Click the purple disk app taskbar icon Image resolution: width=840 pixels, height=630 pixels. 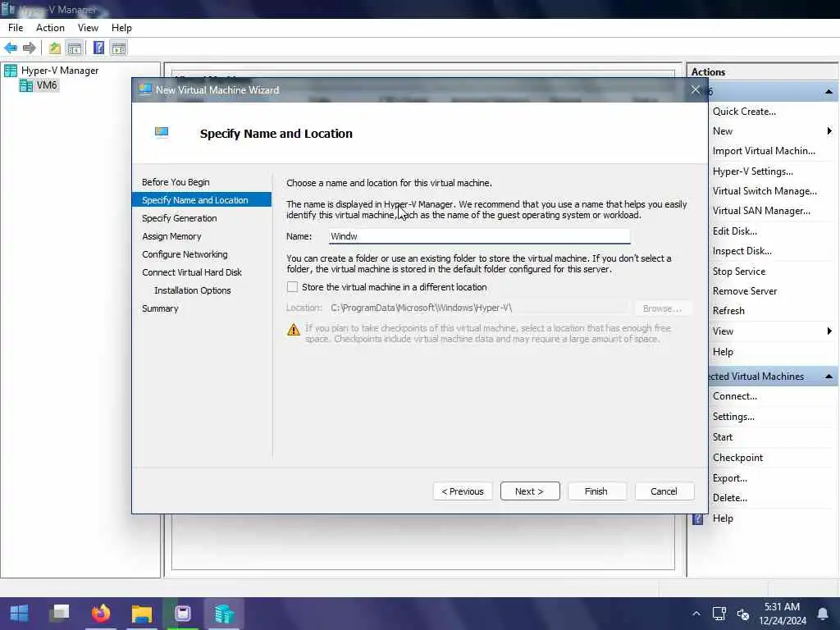pos(183,614)
